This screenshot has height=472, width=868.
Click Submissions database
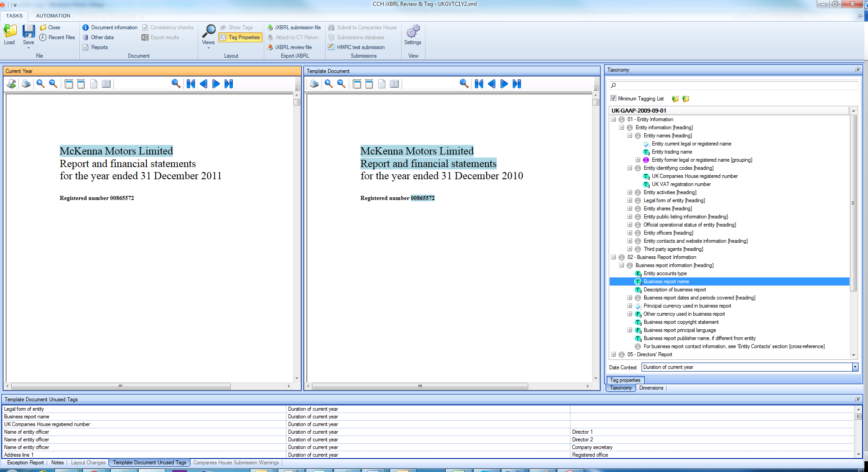coord(356,37)
